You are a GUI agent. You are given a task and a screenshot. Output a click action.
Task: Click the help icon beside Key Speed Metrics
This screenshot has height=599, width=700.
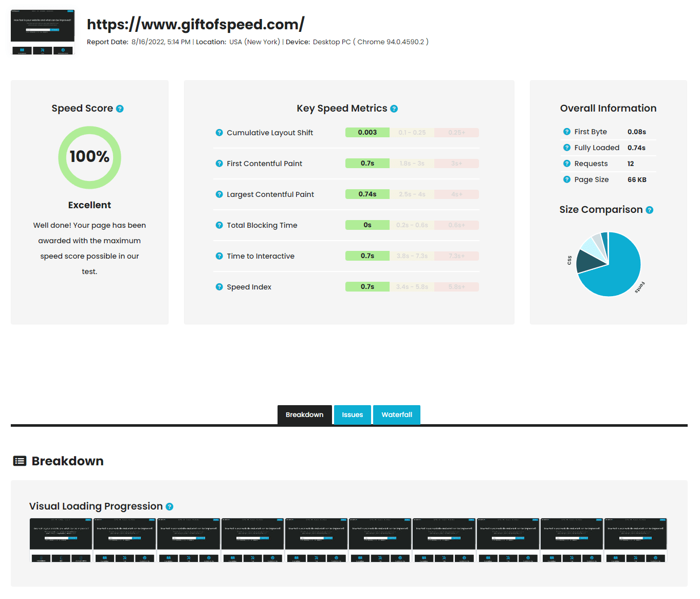(x=394, y=108)
